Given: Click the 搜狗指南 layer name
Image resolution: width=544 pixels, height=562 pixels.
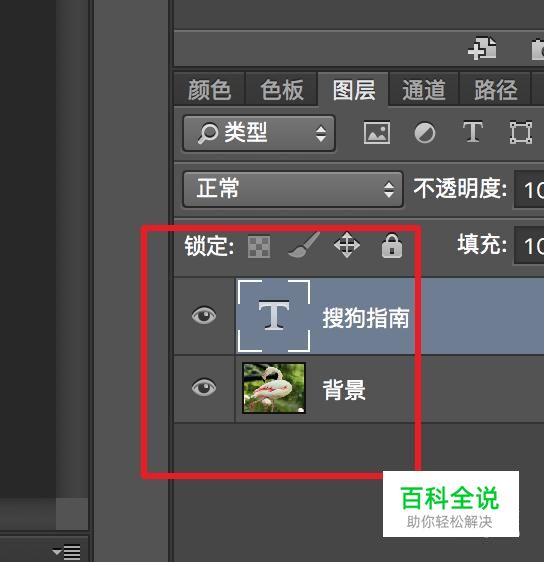Looking at the screenshot, I should [x=366, y=318].
